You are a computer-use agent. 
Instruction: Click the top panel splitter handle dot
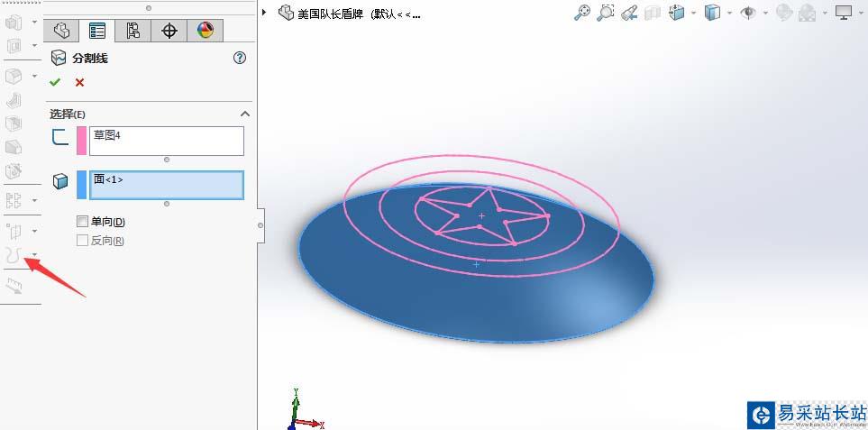coord(149,8)
